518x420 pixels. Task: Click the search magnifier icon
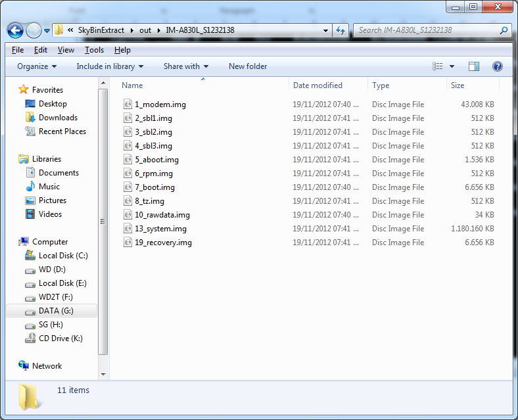tap(504, 30)
